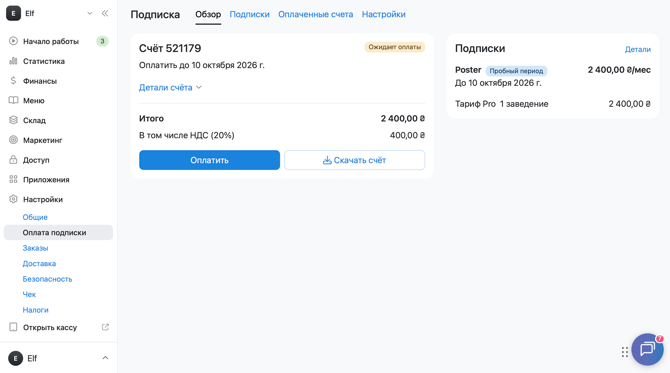Open Маркетинг section
This screenshot has width=670, height=373.
click(43, 140)
